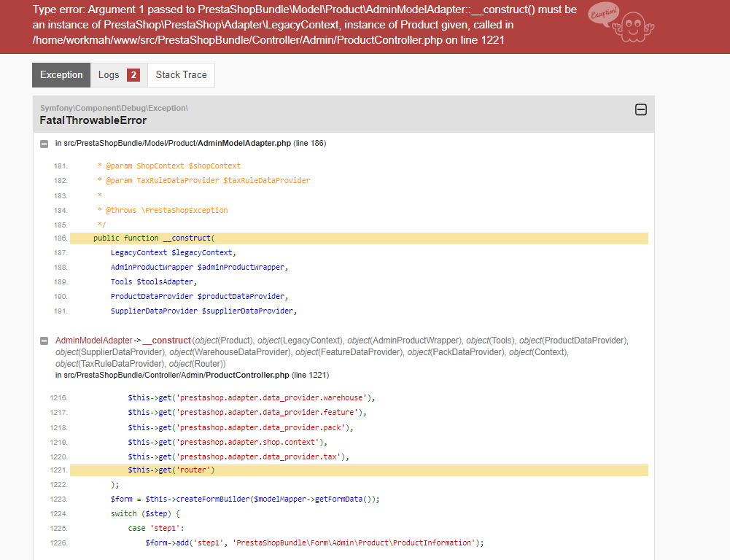Open the Exception tab
Screen dimensions: 730x560
click(61, 75)
